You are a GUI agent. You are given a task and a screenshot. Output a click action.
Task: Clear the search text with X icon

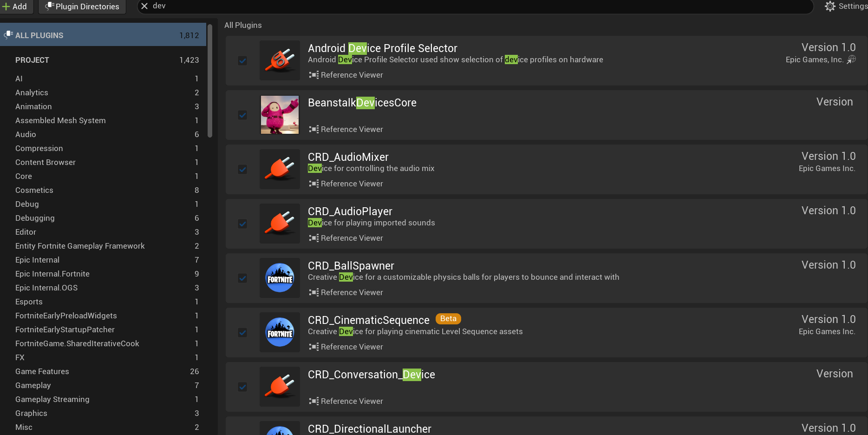click(144, 6)
